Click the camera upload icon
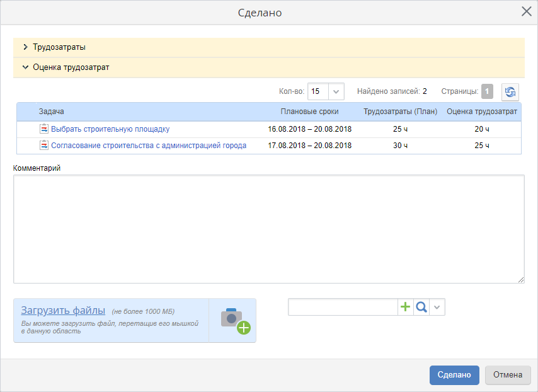 coord(232,320)
